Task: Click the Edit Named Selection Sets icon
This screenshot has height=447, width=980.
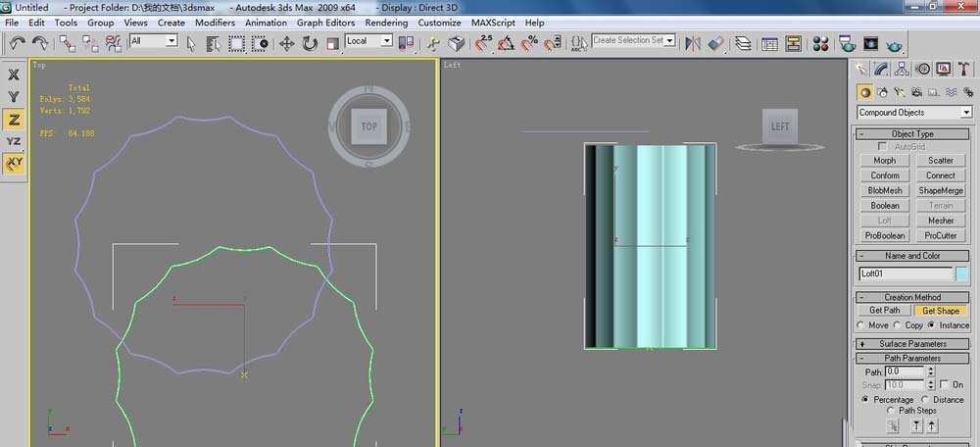Action: [579, 43]
